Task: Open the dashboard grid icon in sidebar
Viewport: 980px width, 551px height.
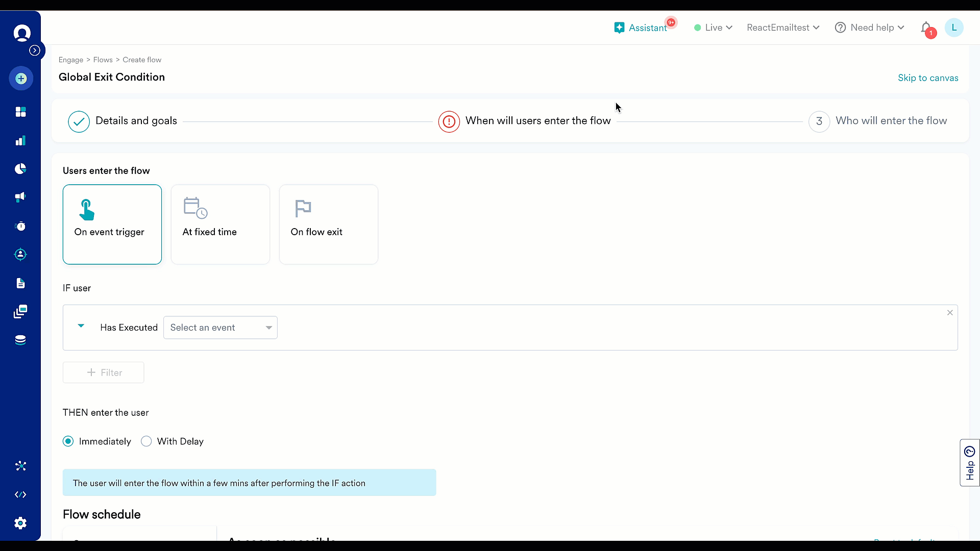Action: tap(20, 112)
